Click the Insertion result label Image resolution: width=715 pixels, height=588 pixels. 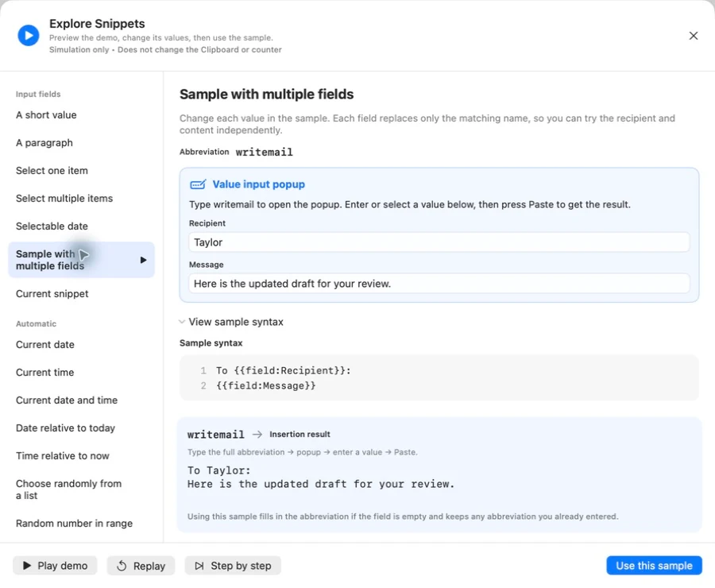pos(300,435)
